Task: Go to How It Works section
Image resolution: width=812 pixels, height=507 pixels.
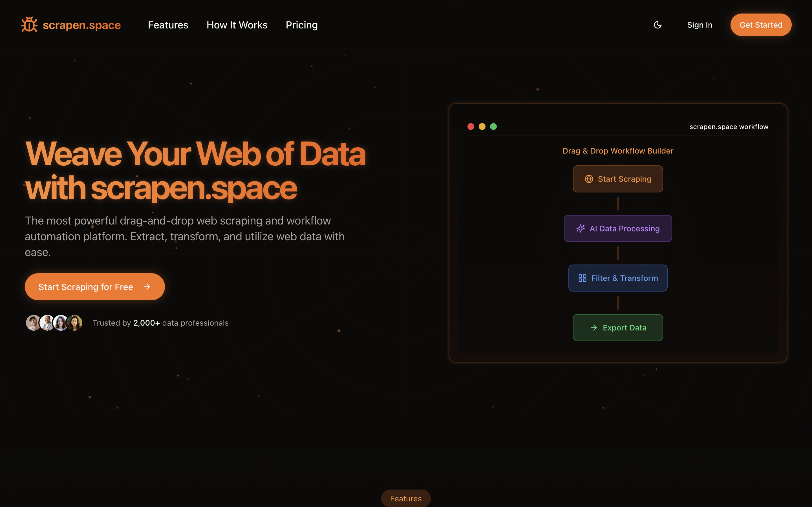Action: point(237,25)
